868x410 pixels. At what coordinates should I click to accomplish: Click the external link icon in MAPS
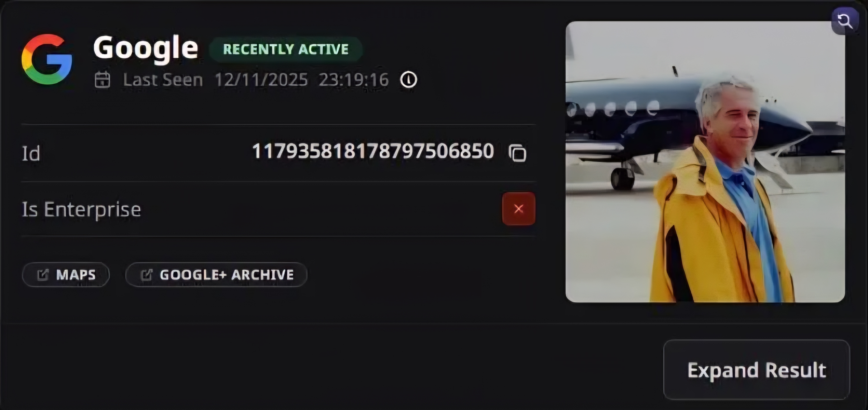43,275
